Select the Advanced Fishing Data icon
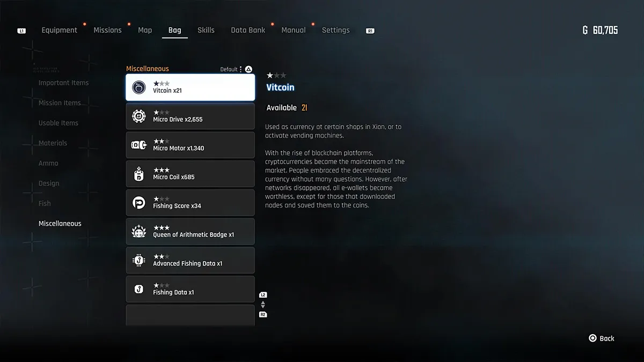Viewport: 644px width, 362px height. coord(139,261)
